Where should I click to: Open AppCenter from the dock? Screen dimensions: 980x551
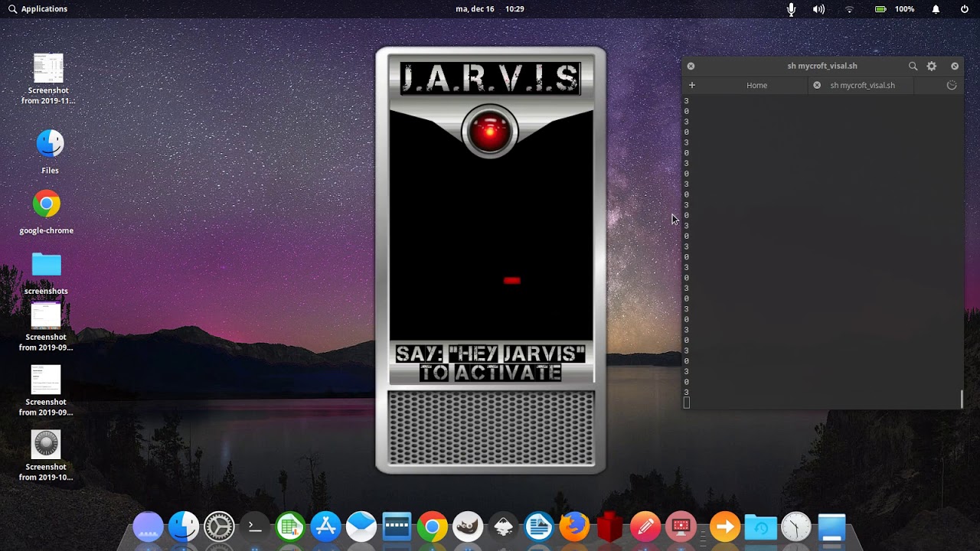(x=326, y=527)
